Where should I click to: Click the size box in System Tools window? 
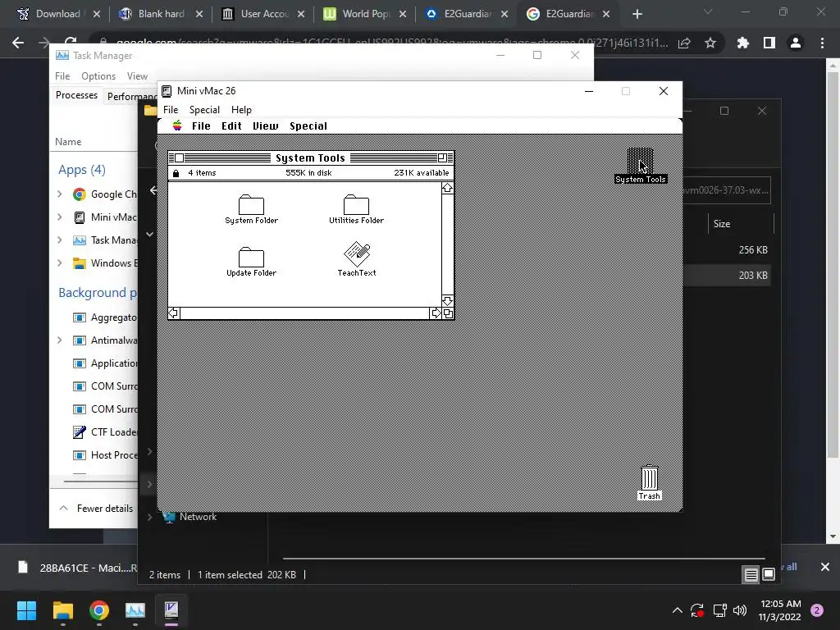tap(448, 313)
